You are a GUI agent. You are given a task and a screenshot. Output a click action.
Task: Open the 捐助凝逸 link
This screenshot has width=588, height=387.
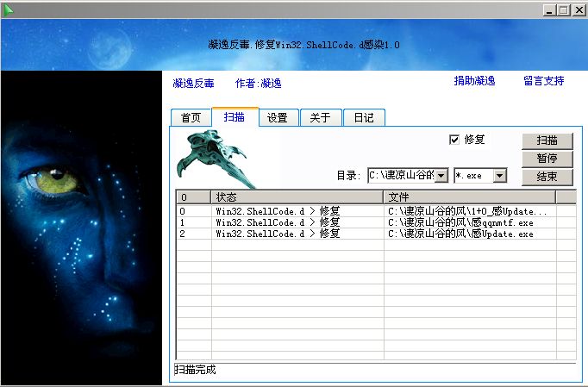tap(474, 81)
